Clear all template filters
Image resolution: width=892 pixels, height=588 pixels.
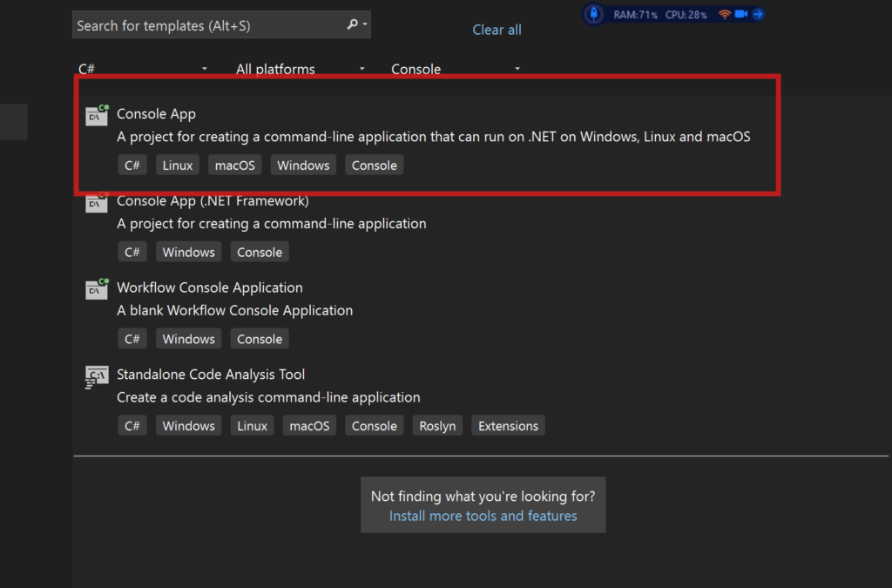[x=497, y=30]
